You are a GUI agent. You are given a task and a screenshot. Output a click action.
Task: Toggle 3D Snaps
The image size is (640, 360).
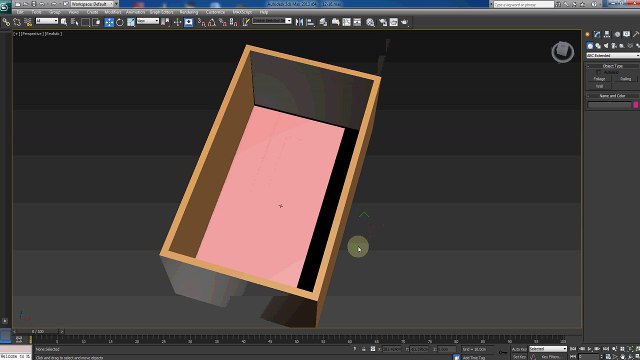[202, 22]
